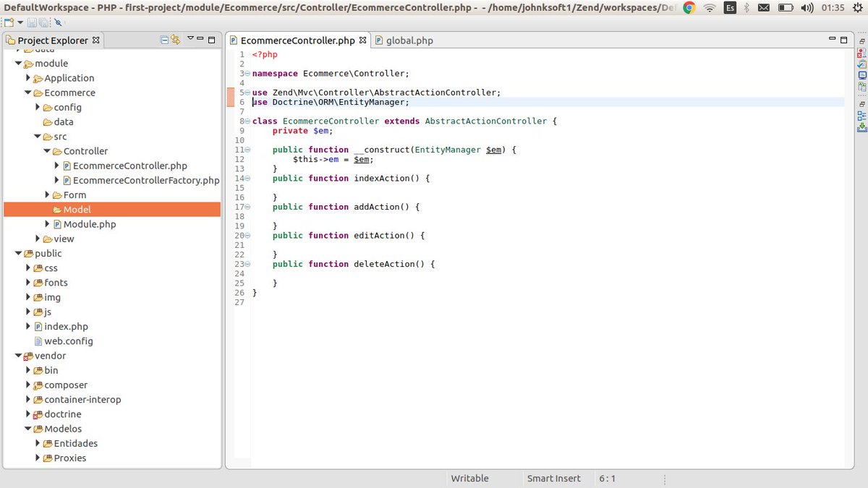The height and width of the screenshot is (488, 868).
Task: Close the Project Explorer tab
Action: (96, 40)
